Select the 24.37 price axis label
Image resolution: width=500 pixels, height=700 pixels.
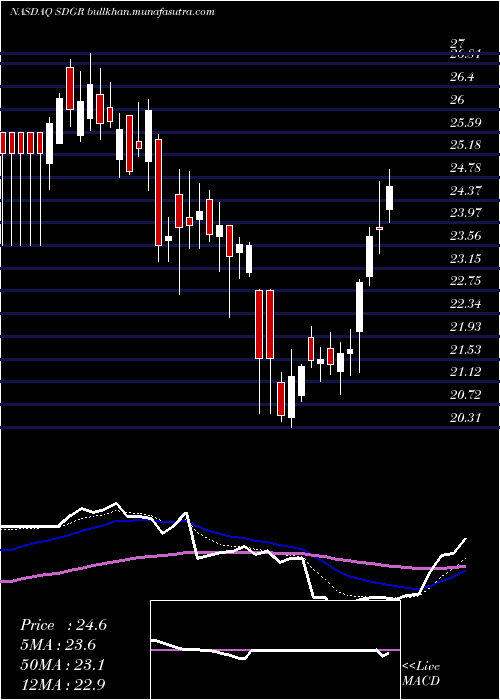tap(465, 191)
